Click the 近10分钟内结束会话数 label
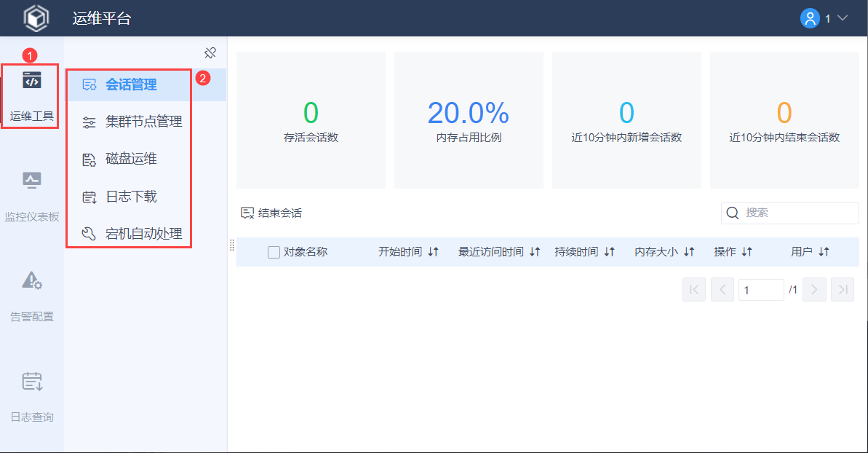The width and height of the screenshot is (868, 453). click(x=784, y=138)
